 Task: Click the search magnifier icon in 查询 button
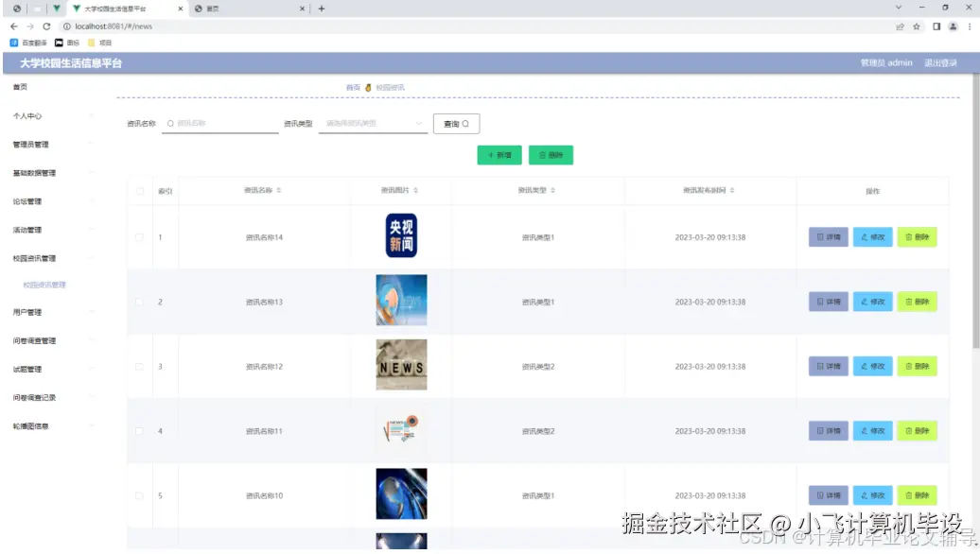pyautogui.click(x=466, y=123)
